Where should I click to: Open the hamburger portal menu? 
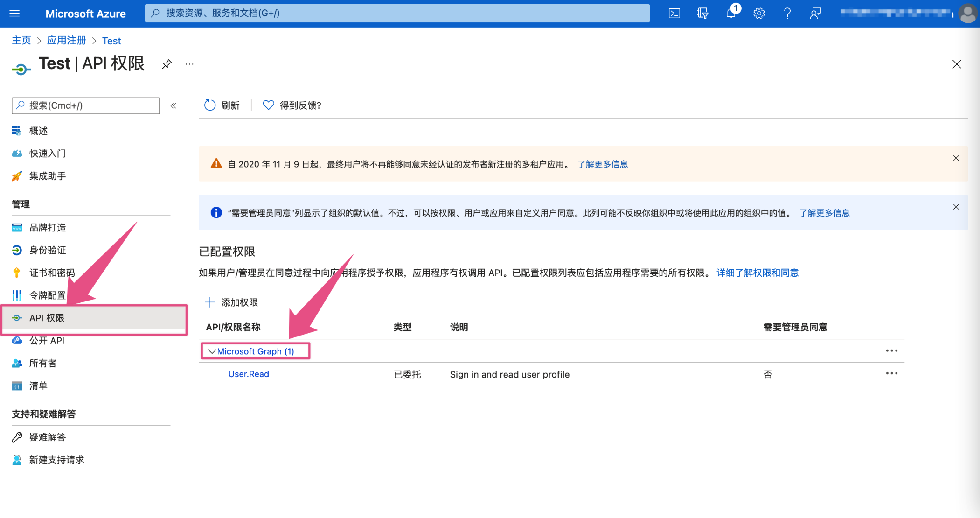coord(14,14)
